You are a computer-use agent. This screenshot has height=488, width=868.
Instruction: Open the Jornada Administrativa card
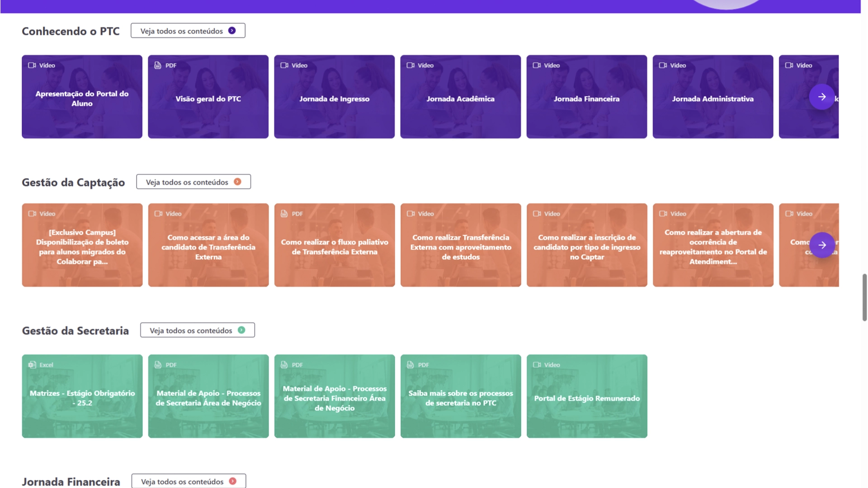click(713, 97)
